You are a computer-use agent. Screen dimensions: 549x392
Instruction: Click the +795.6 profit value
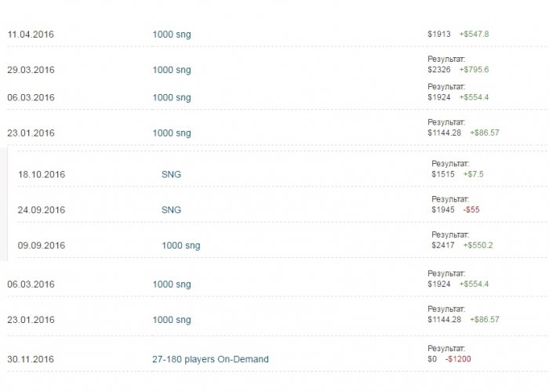pyautogui.click(x=474, y=70)
